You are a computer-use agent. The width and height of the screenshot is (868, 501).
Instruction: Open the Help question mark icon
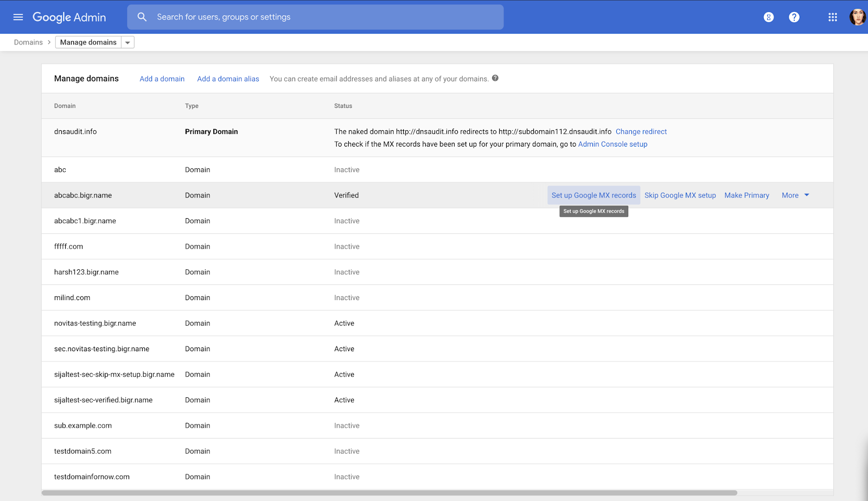pos(794,17)
